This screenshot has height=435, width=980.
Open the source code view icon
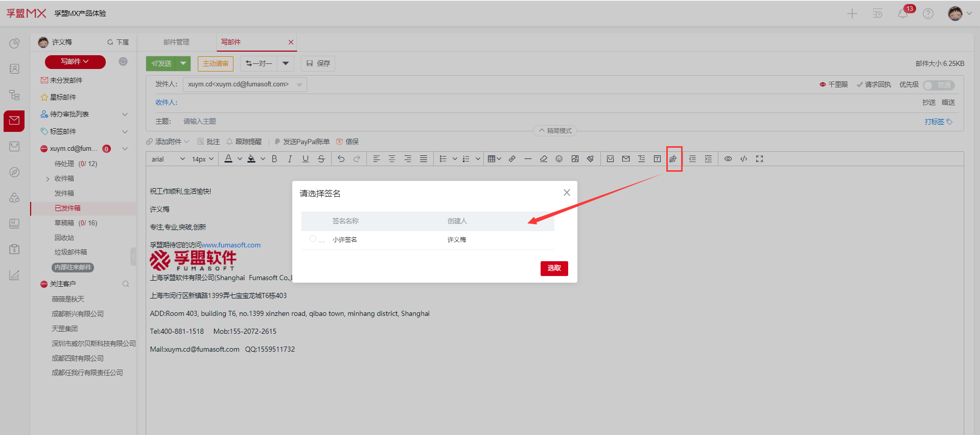pos(743,159)
